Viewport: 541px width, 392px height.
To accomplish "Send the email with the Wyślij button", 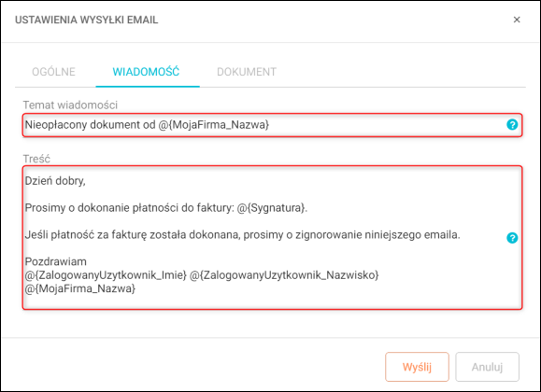I will point(417,367).
